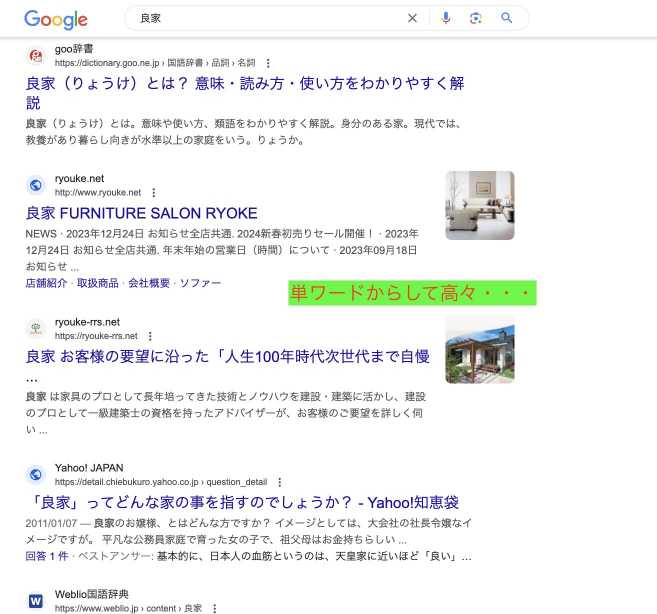Click the ryouke-rrs.net tree favicon
The height and width of the screenshot is (614, 657).
click(x=36, y=329)
